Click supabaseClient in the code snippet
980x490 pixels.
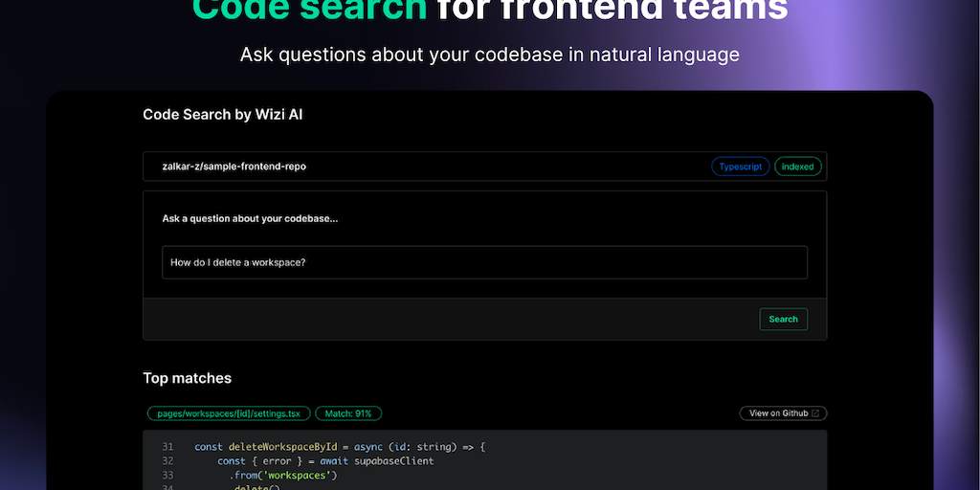(393, 461)
